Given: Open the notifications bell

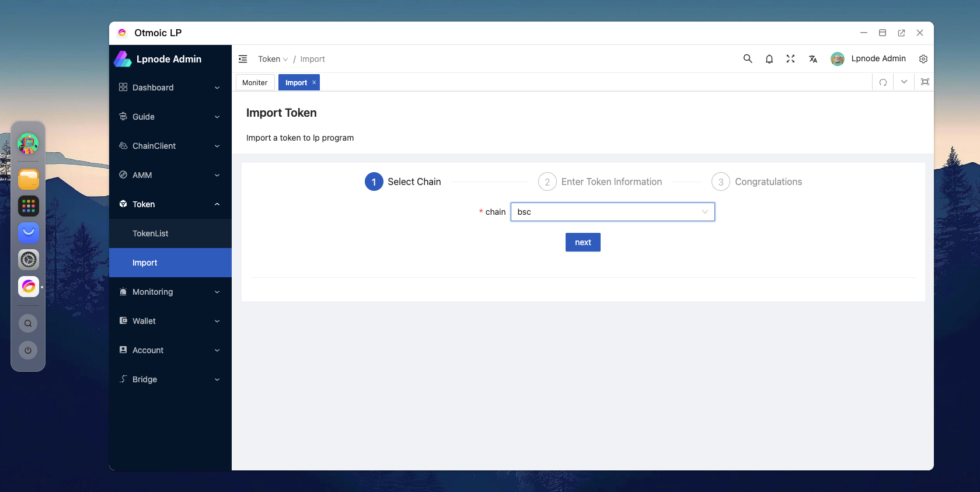Looking at the screenshot, I should pyautogui.click(x=769, y=59).
